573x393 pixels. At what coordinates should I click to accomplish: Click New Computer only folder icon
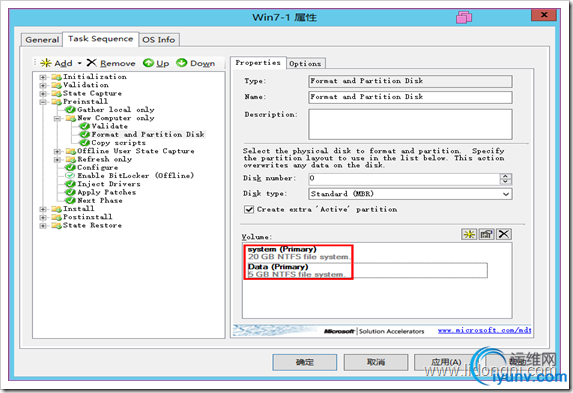pyautogui.click(x=71, y=118)
